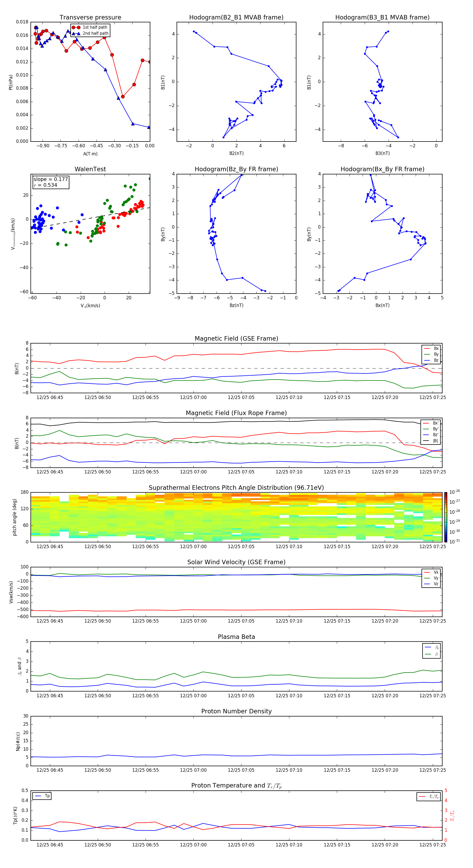Viewport: 473px width, 868px height.
Task: Click the 'V_A(km/s)' x-axis label
Action: click(90, 306)
